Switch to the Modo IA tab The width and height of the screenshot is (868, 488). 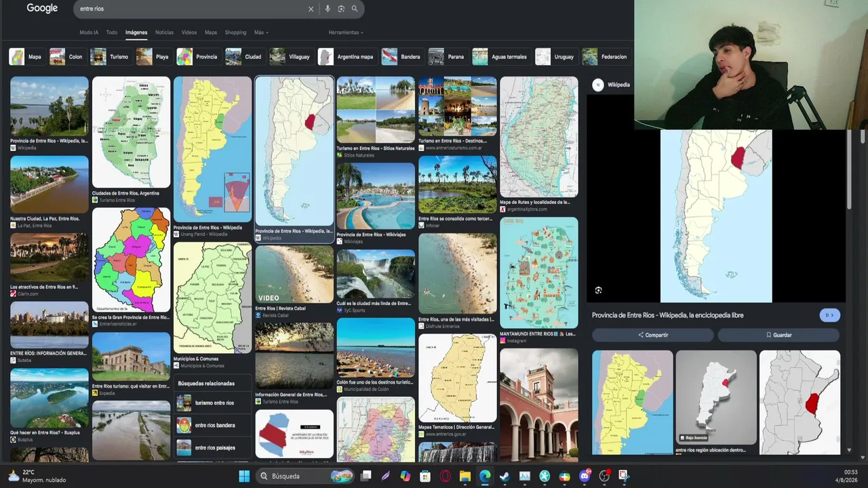click(x=89, y=33)
